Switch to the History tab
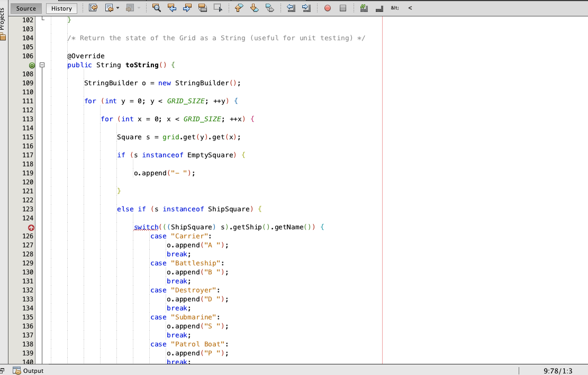The image size is (588, 375). click(x=61, y=8)
